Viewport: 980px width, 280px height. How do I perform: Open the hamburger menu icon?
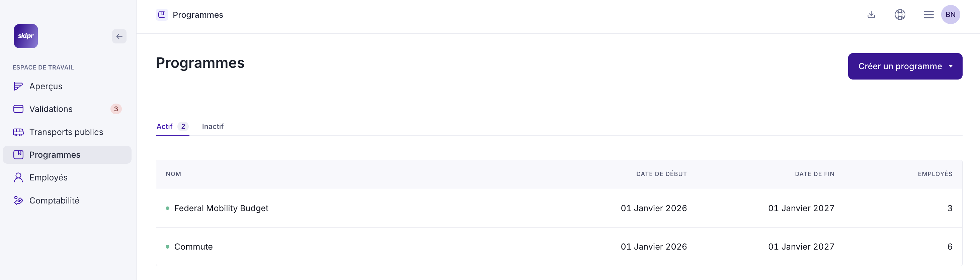click(x=928, y=15)
